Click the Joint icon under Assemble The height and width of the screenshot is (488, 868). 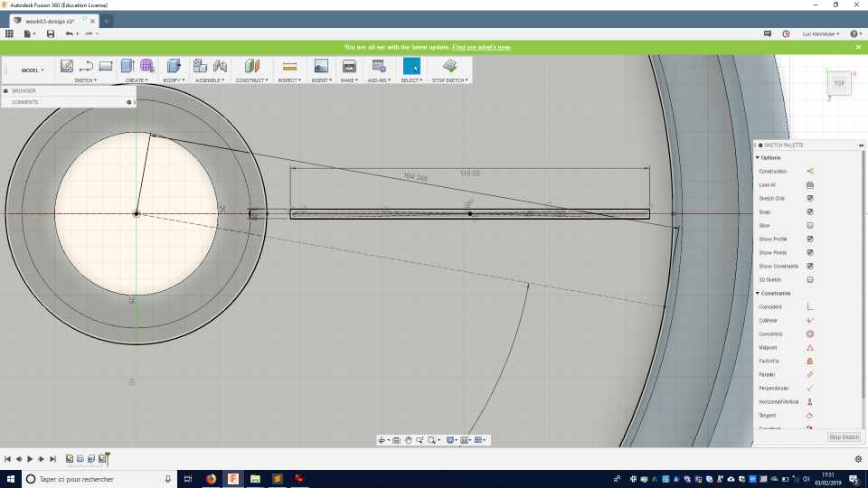(x=220, y=66)
